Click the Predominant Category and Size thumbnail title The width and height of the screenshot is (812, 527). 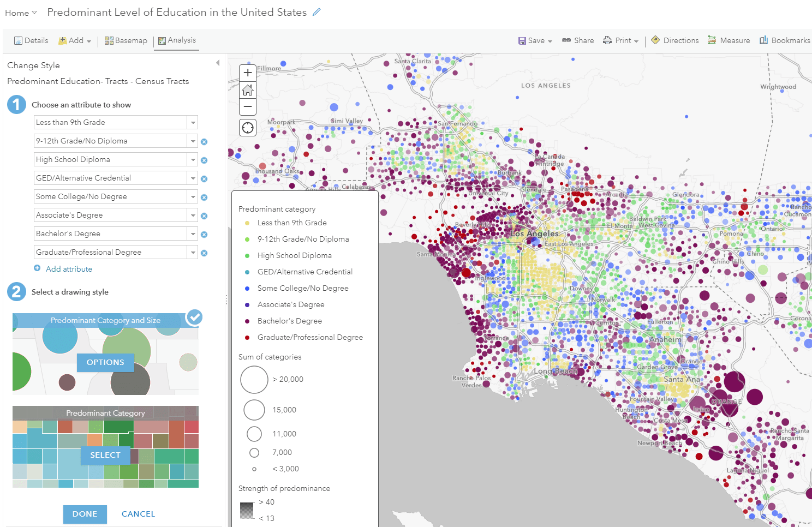[x=105, y=320]
